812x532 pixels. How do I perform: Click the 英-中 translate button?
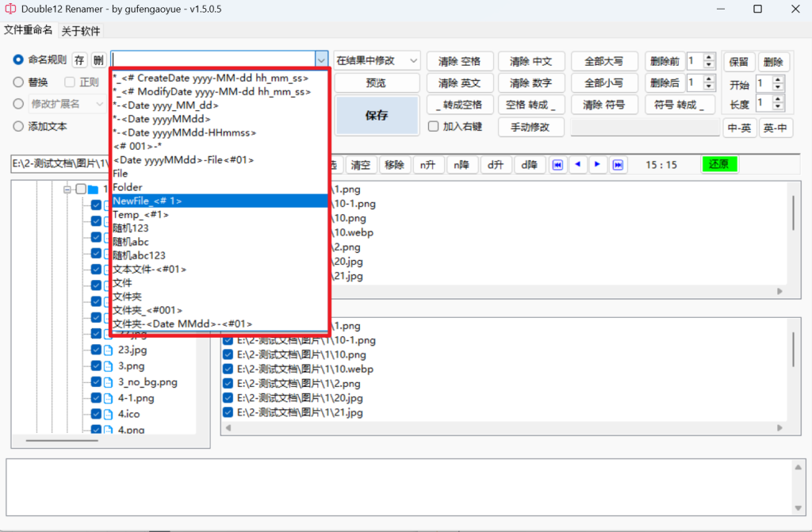(x=776, y=128)
